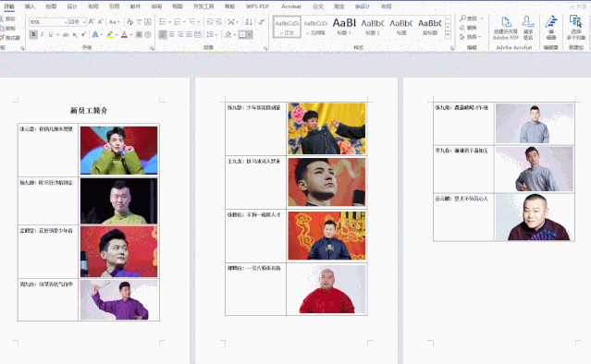Open the Phonetic Guide tool
This screenshot has height=364, width=591.
coord(139,22)
